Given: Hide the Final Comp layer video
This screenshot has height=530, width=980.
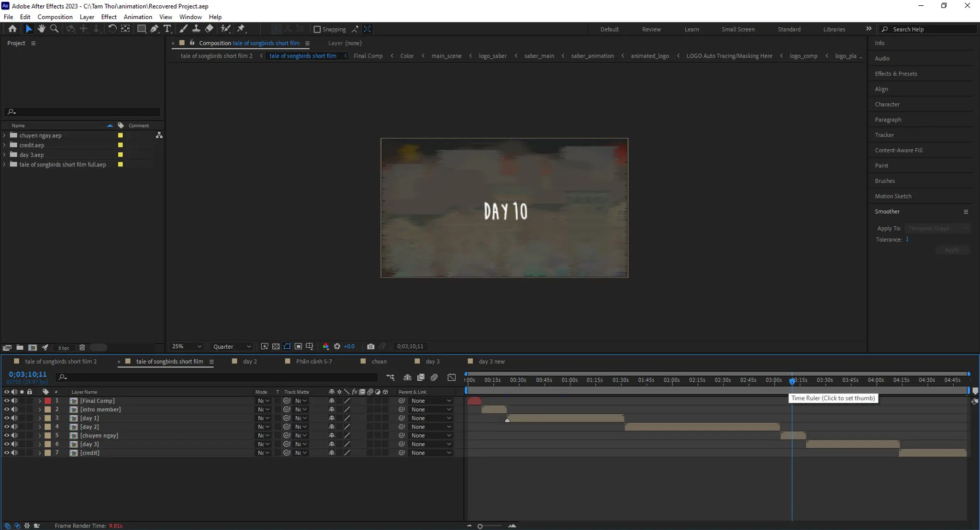Looking at the screenshot, I should coord(7,401).
